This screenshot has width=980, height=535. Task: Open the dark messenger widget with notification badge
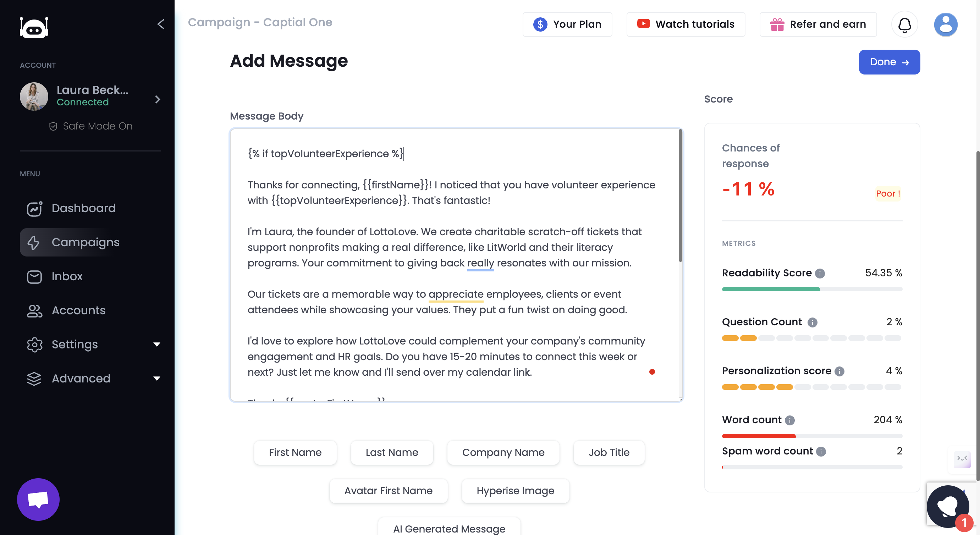point(948,507)
